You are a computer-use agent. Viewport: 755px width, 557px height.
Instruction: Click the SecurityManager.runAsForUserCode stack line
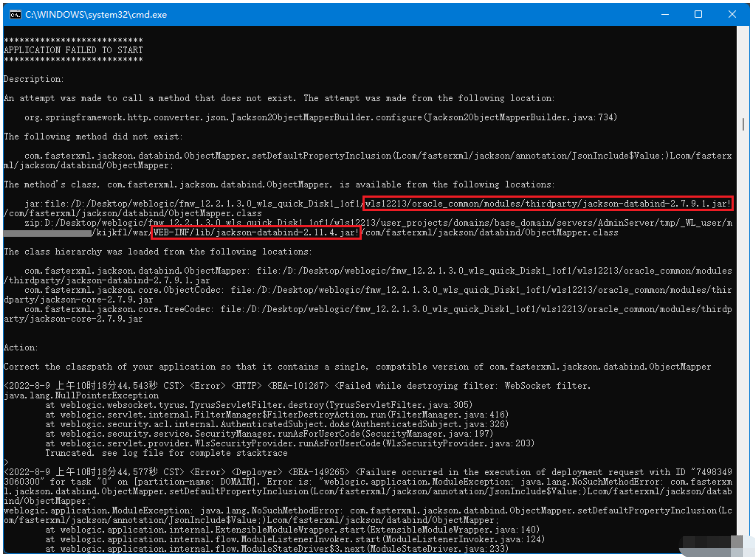tap(269, 434)
